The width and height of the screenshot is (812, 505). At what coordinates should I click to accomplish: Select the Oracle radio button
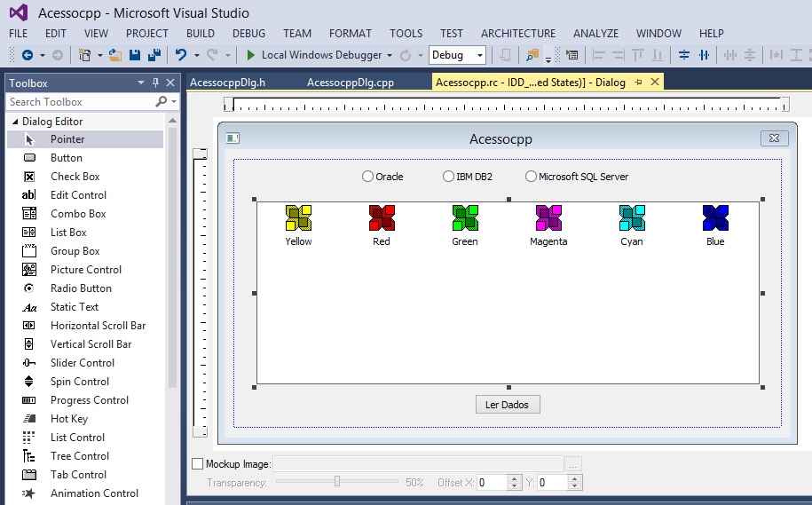367,177
